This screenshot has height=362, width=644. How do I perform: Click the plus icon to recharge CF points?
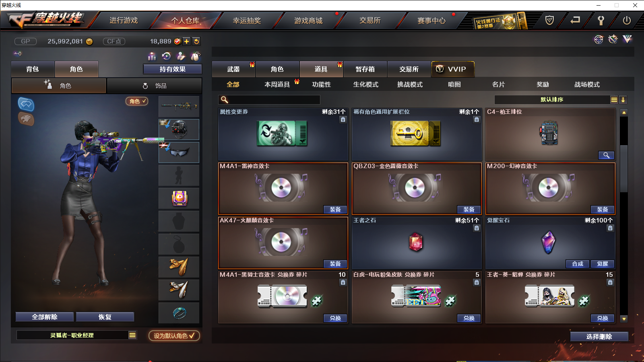coord(187,41)
